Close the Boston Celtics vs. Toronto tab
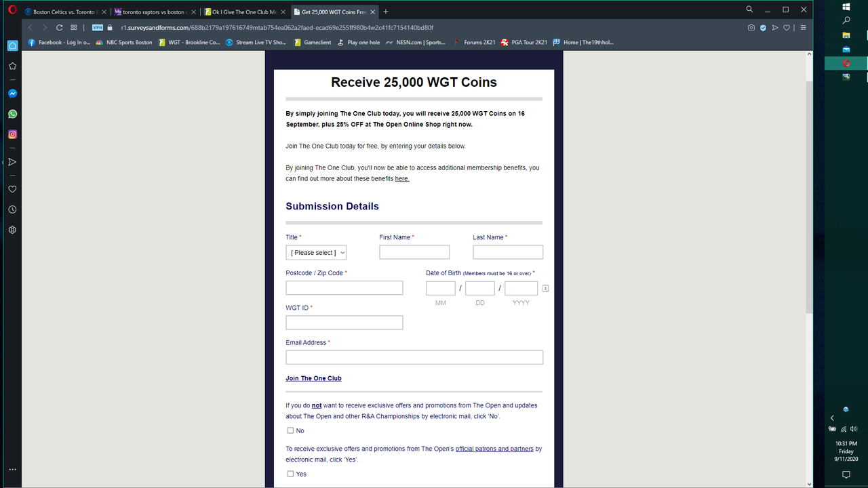 coord(104,12)
